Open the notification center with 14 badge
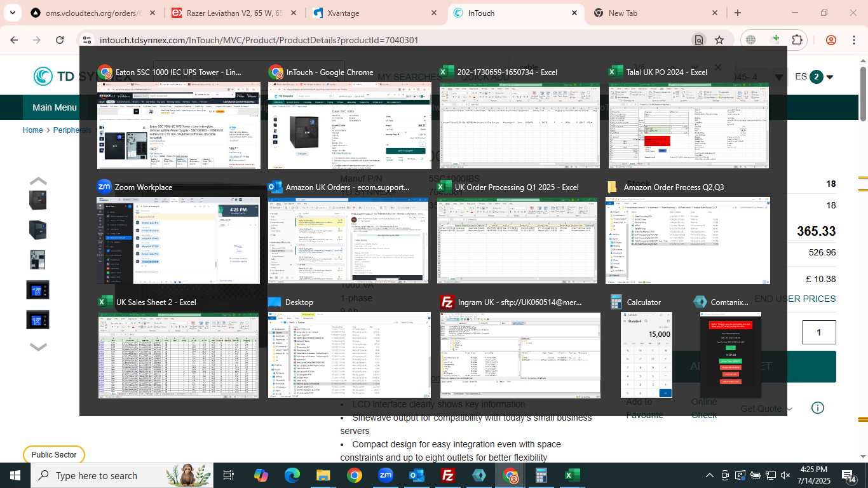 click(x=850, y=475)
